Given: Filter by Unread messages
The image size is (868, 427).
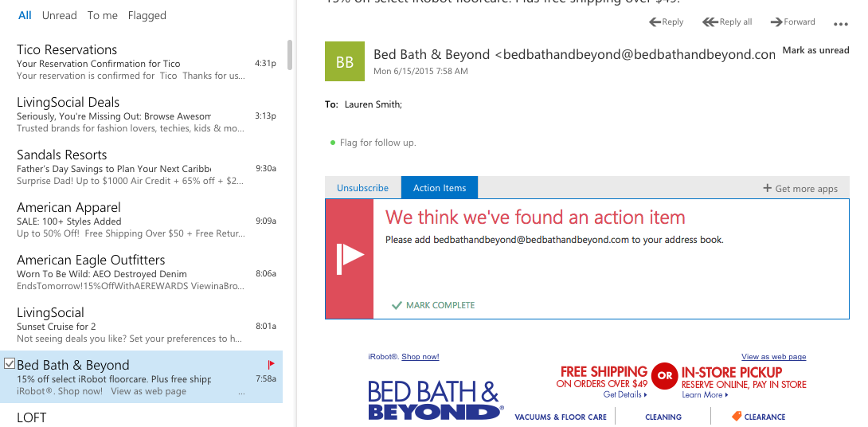Looking at the screenshot, I should tap(59, 15).
